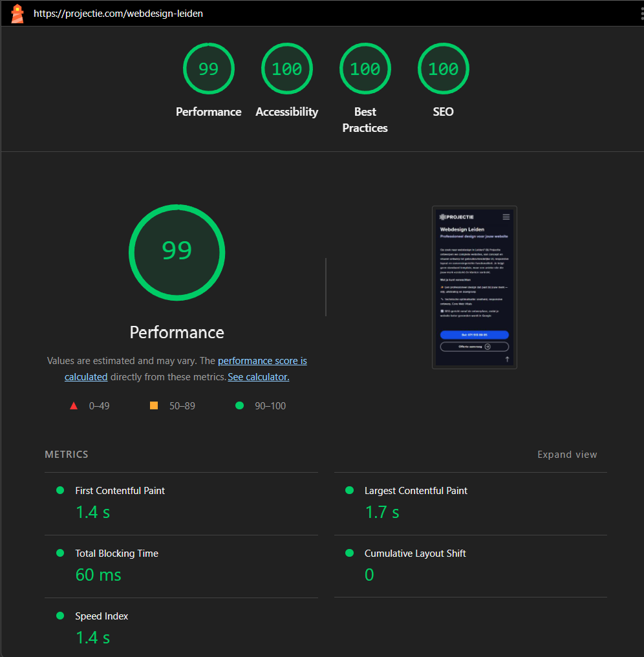Click the SEO score gauge
644x657 pixels.
(443, 69)
